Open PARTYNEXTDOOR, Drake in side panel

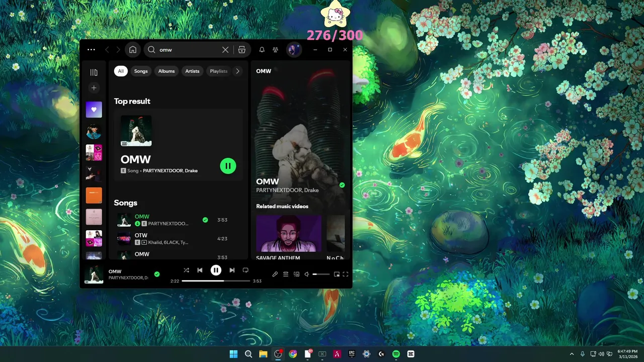[287, 190]
